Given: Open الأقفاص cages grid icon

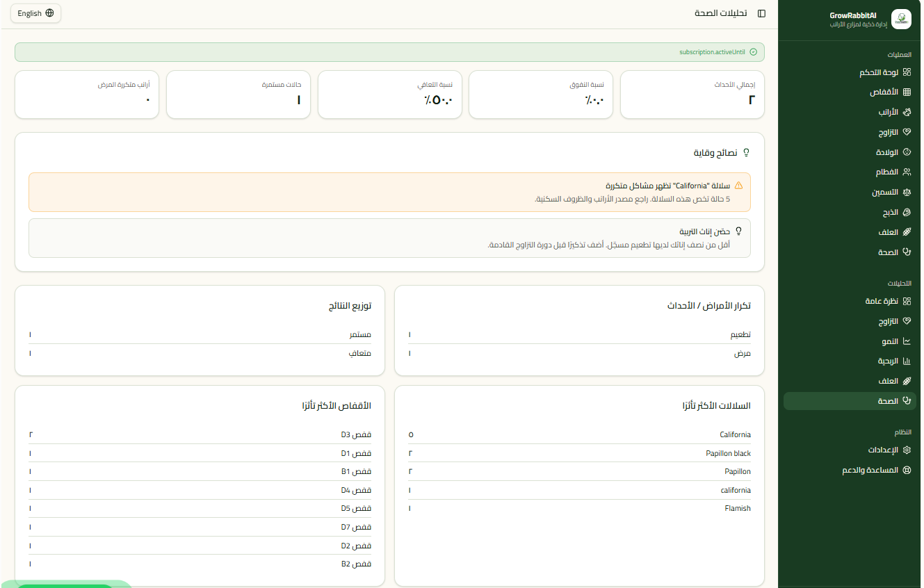Looking at the screenshot, I should [x=907, y=92].
